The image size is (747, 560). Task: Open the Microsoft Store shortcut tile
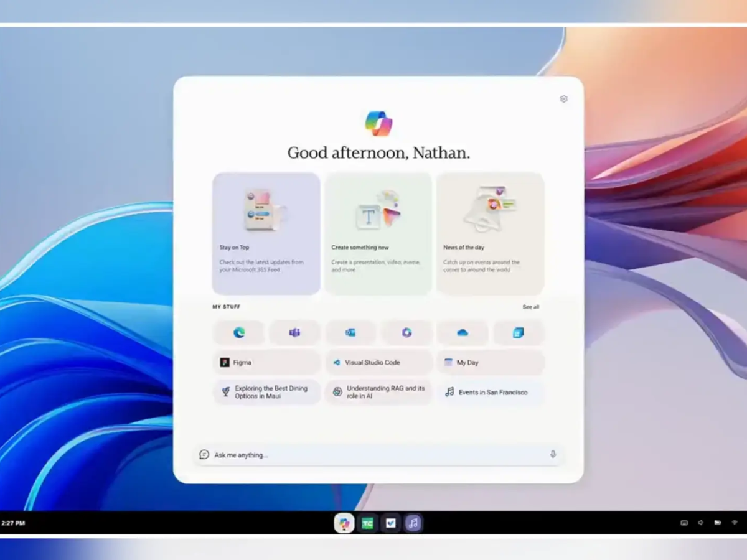519,333
